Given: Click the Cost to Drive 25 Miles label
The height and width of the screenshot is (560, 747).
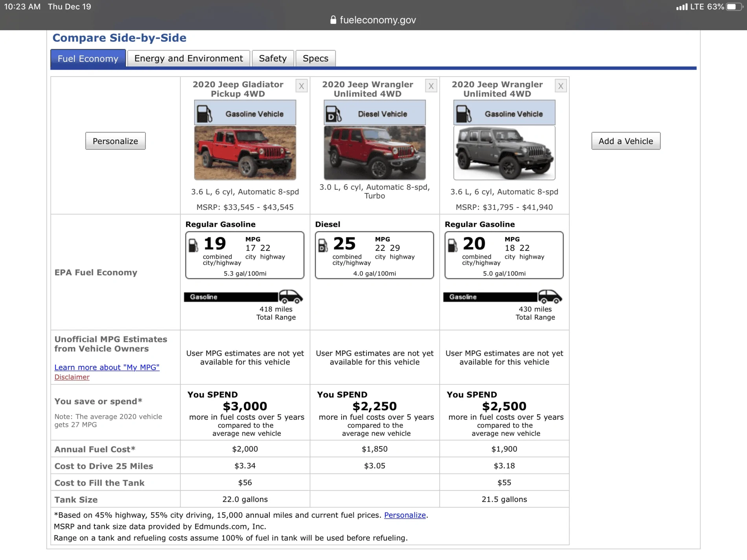Looking at the screenshot, I should (104, 466).
